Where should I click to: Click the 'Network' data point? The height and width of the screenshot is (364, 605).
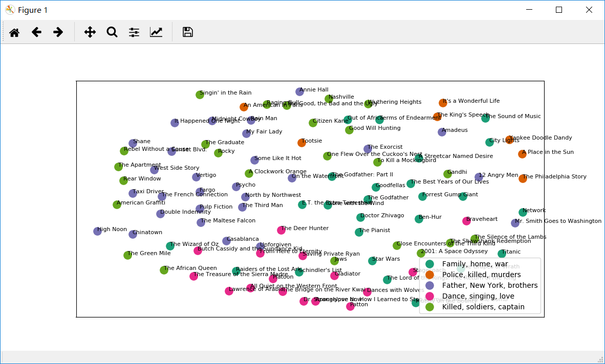523,212
